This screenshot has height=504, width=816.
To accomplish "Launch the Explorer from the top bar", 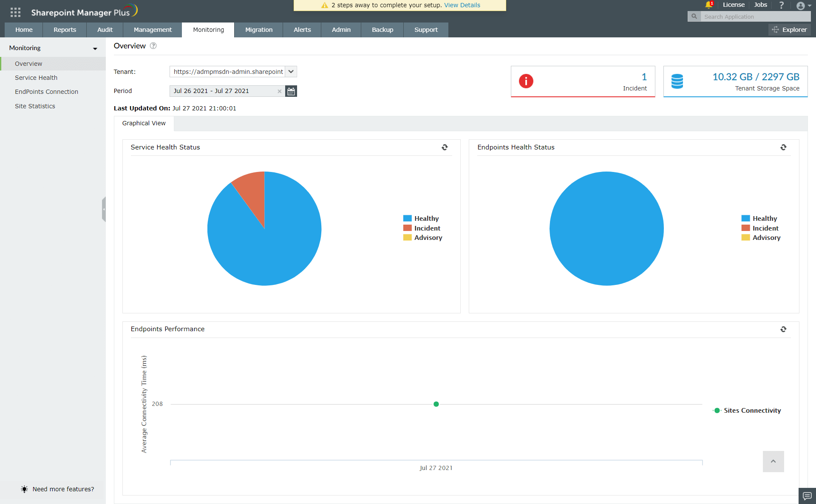I will point(789,30).
